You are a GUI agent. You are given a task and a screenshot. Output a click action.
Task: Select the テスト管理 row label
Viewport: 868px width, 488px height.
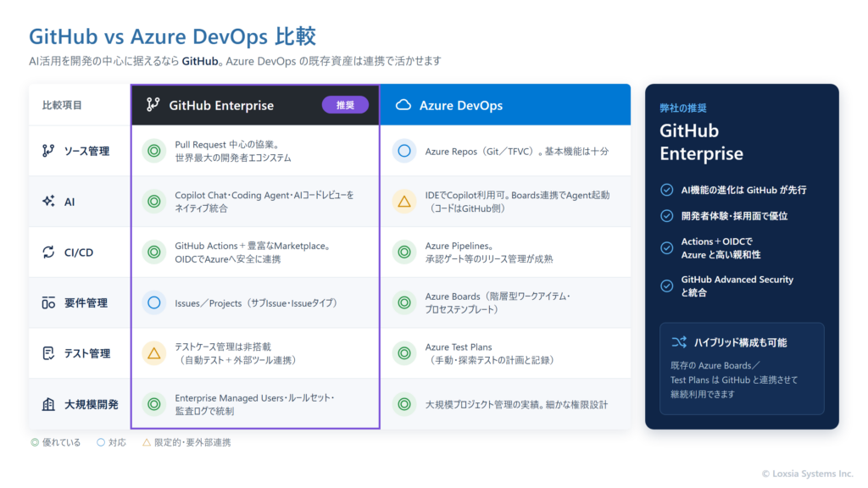(x=87, y=353)
